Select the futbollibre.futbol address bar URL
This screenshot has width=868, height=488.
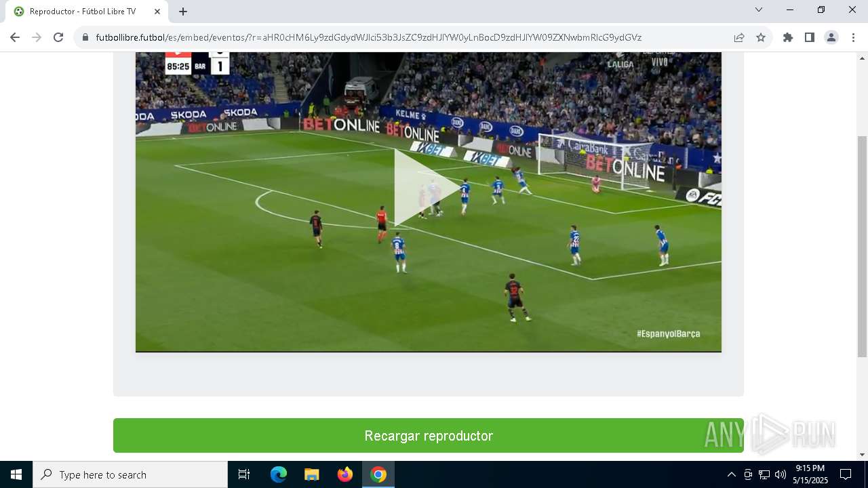point(368,37)
